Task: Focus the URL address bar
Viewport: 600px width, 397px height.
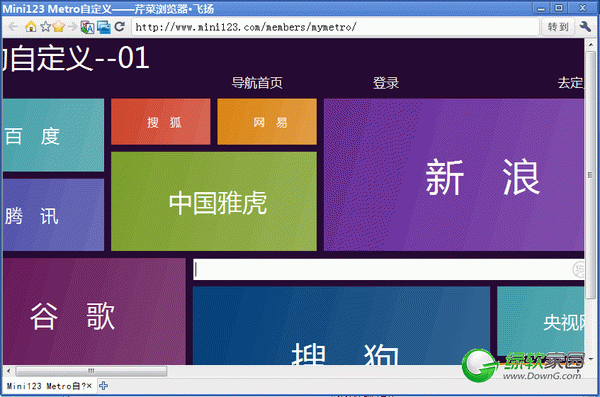Action: 335,27
